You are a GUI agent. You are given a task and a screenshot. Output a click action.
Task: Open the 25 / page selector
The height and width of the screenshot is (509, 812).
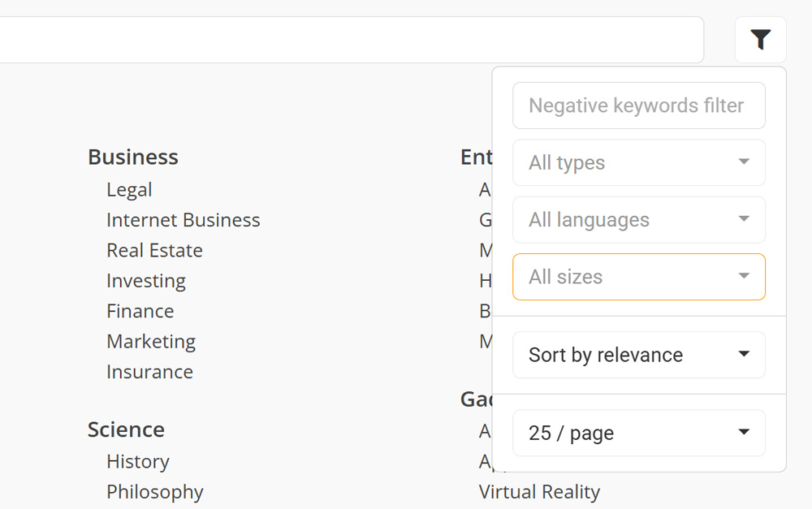point(638,434)
